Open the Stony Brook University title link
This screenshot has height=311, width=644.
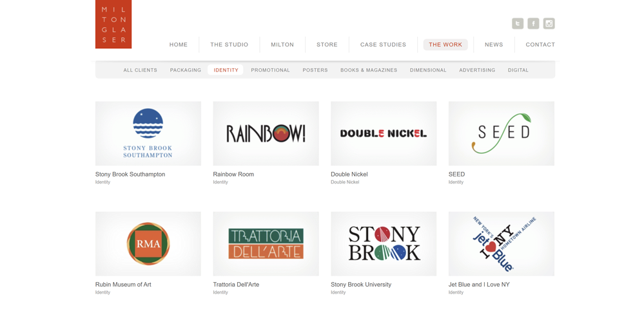pyautogui.click(x=361, y=285)
